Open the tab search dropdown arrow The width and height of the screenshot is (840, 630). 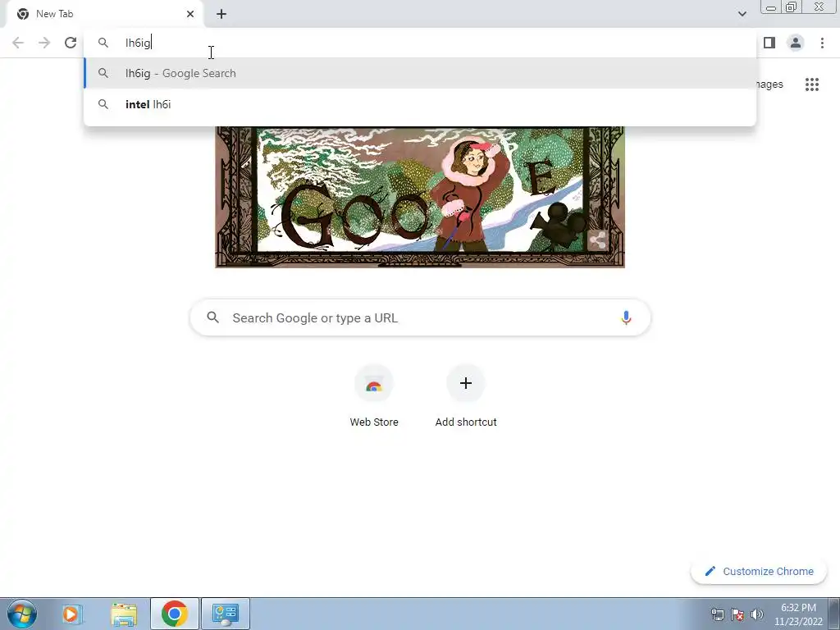pyautogui.click(x=742, y=14)
